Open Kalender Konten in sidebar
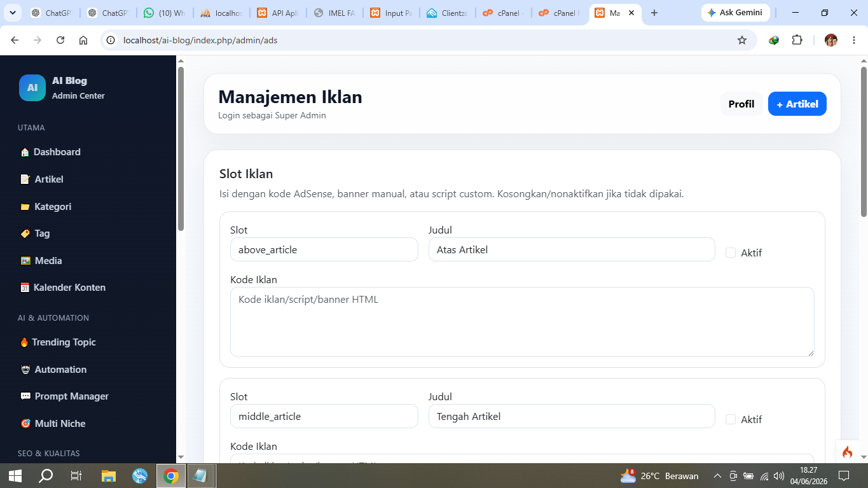 (63, 288)
